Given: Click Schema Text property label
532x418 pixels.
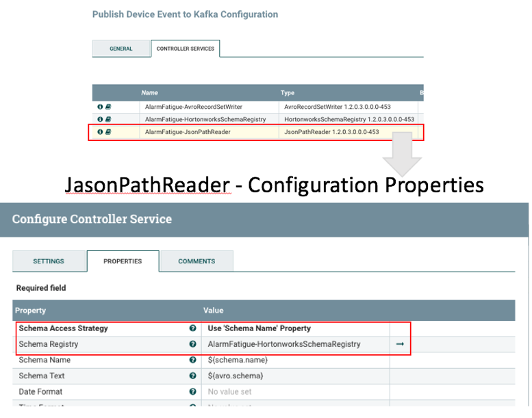Looking at the screenshot, I should point(42,376).
